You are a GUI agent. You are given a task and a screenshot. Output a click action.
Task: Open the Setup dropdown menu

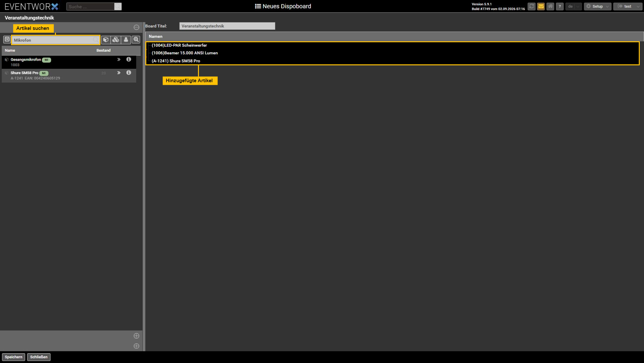click(x=598, y=6)
